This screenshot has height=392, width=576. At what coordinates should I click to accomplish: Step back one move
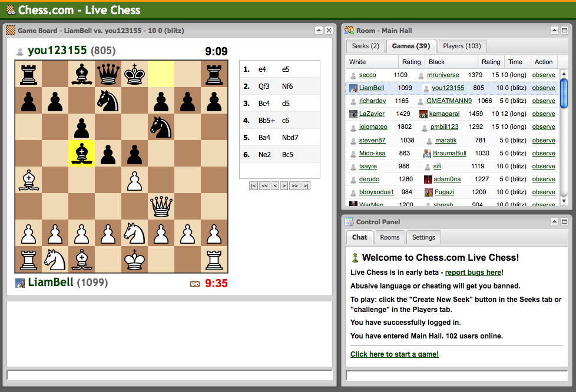pos(275,186)
